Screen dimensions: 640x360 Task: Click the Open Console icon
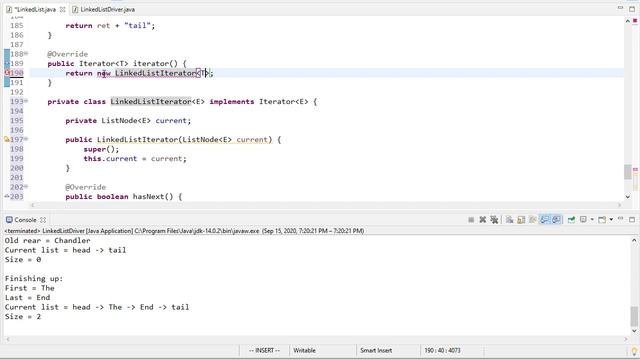tap(602, 220)
